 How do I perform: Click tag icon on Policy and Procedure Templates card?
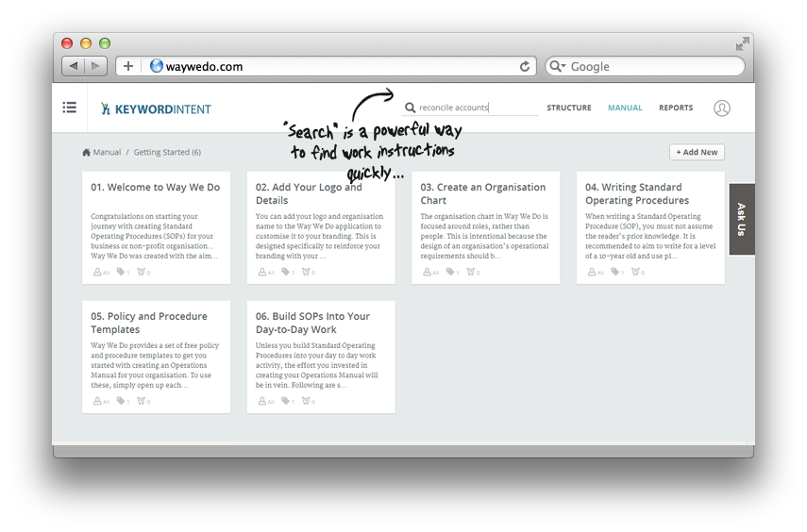(121, 401)
